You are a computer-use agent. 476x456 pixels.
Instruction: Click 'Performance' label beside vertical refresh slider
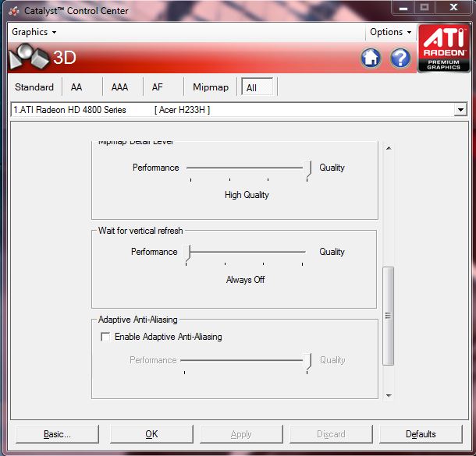[155, 252]
